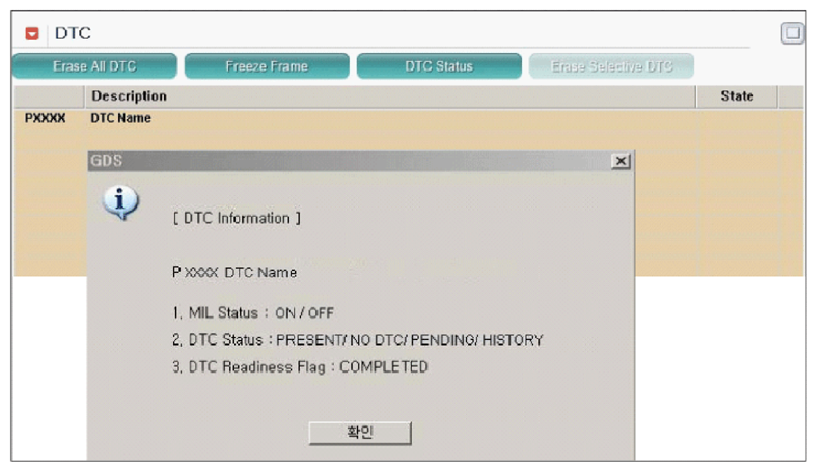Screen dimensions: 816x471
Task: Sort by the Description column header
Action: click(x=129, y=96)
